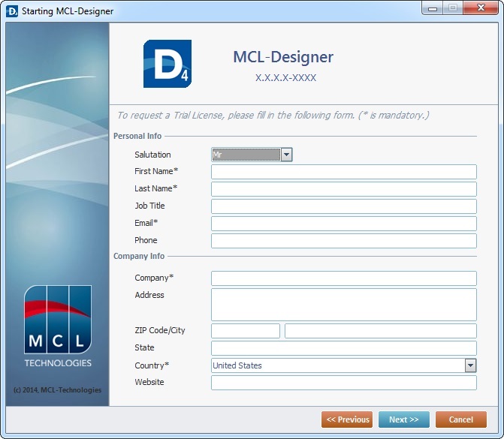Click the Phone text field
This screenshot has height=439, width=504.
[x=343, y=241]
